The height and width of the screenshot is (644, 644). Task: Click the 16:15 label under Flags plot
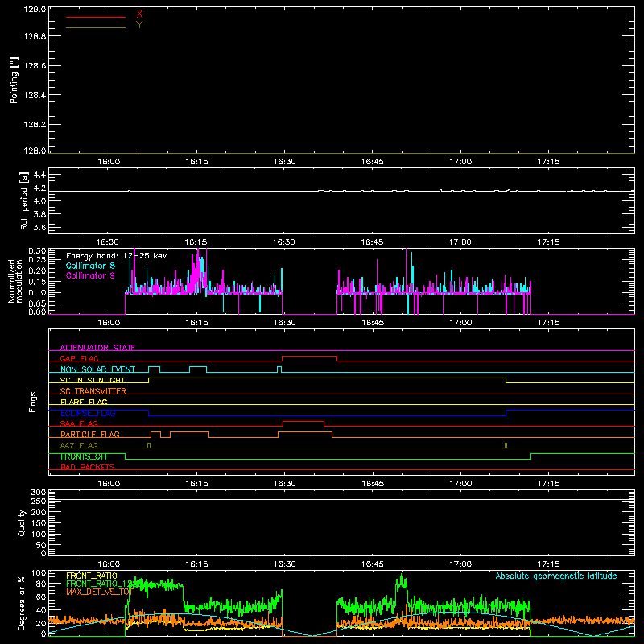(196, 484)
